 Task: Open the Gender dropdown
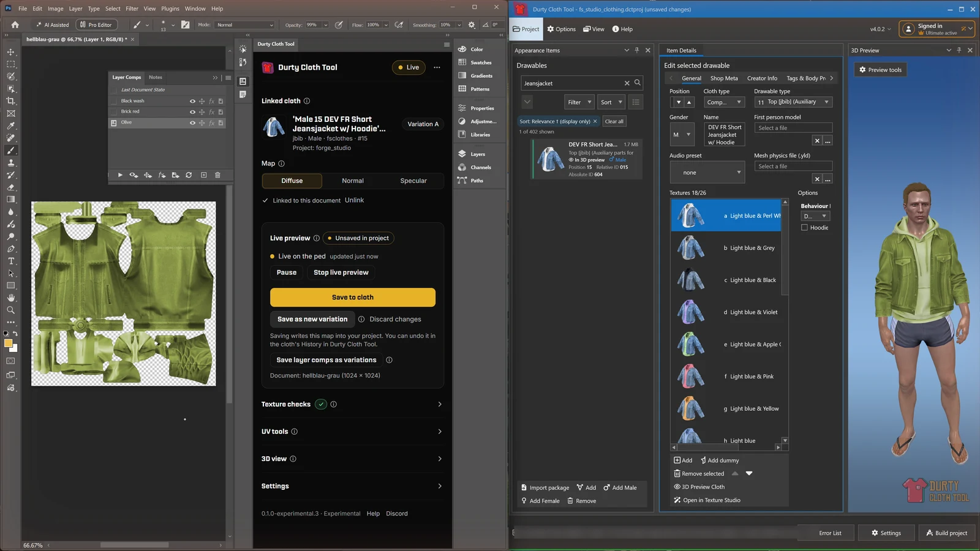tap(681, 135)
